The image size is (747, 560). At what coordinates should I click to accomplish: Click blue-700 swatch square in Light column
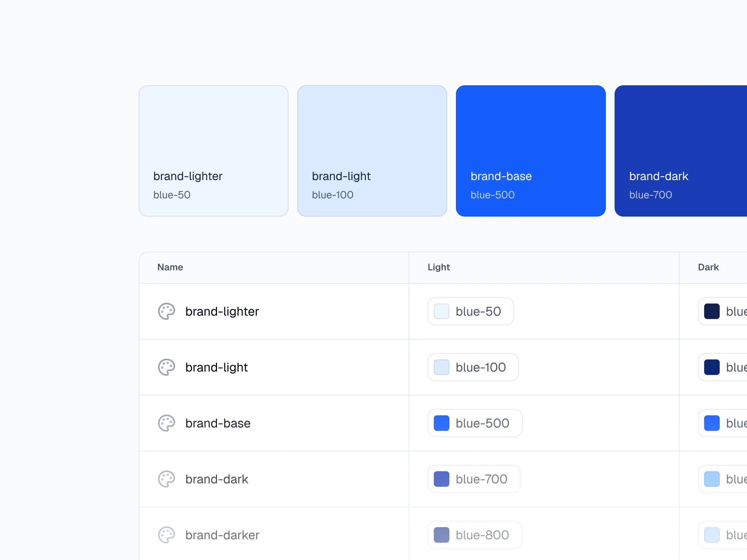[441, 479]
